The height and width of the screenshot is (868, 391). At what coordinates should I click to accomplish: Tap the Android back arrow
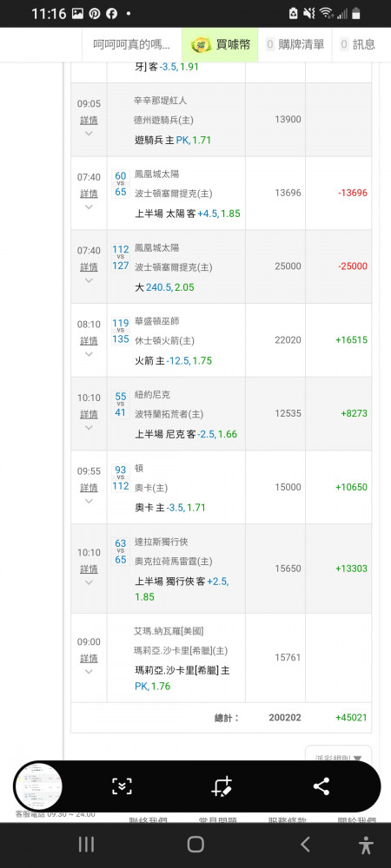pyautogui.click(x=305, y=845)
